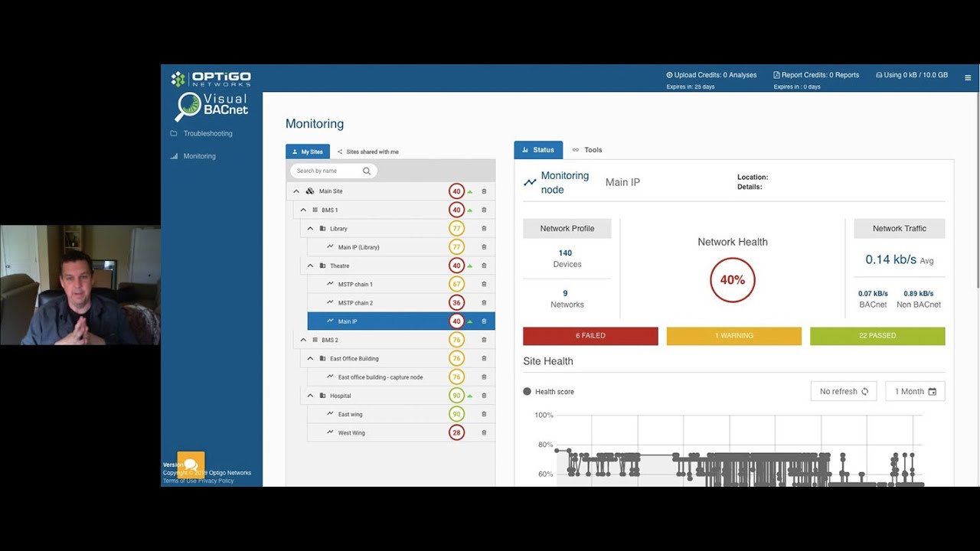Collapse the Hospital folder chevron
Screen dimensions: 980x551
[x=310, y=396]
